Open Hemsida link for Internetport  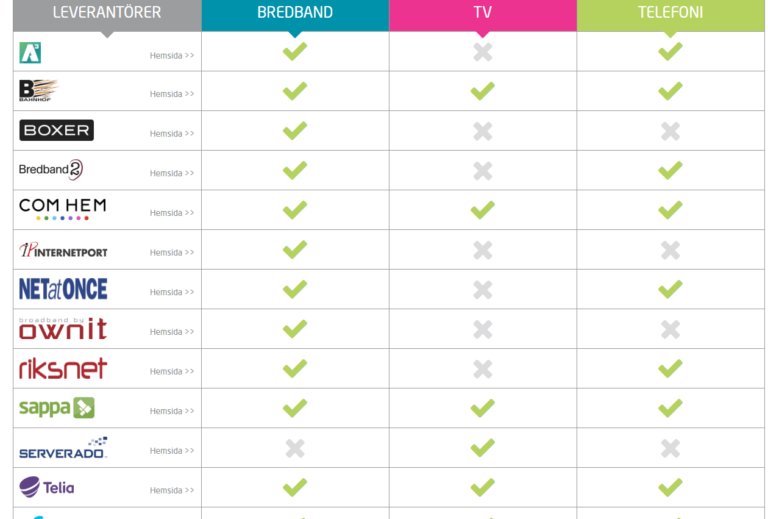tap(172, 252)
